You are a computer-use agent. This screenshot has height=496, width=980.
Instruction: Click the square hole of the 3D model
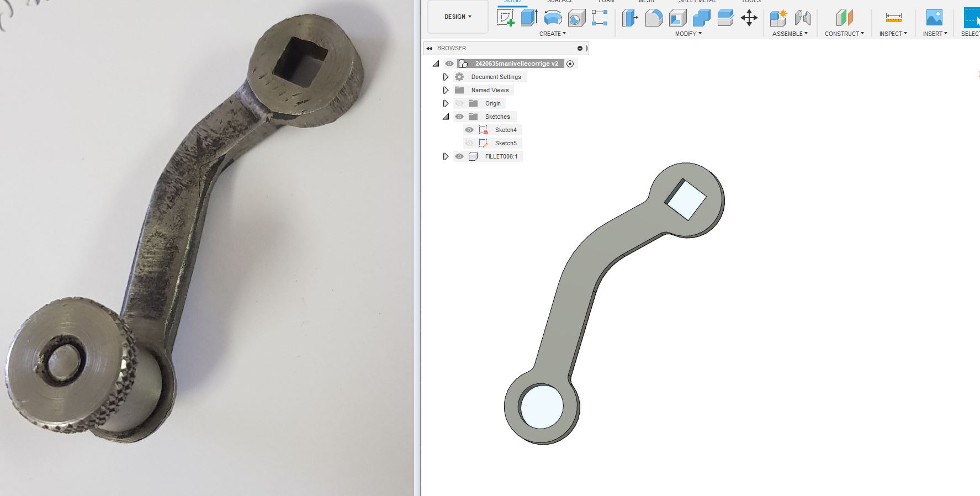click(686, 199)
